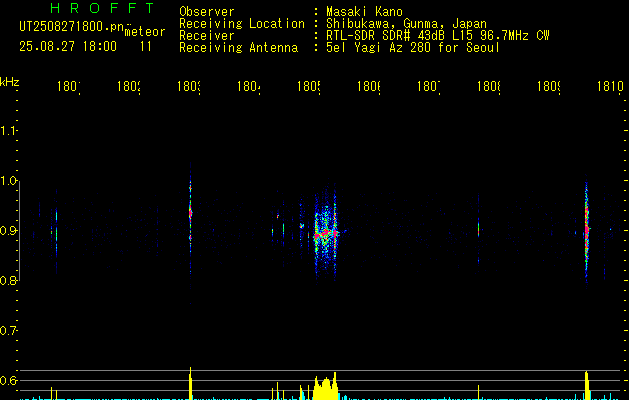Click the meteor count value 11

pyautogui.click(x=146, y=47)
